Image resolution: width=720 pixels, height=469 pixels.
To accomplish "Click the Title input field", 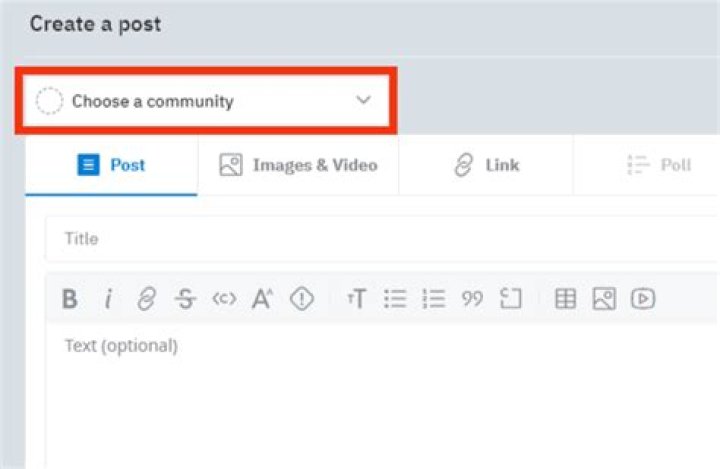I will tap(380, 239).
